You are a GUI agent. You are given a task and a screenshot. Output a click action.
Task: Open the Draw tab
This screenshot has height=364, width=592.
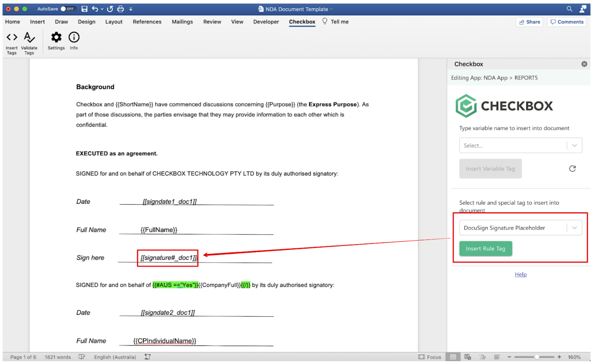click(x=61, y=22)
